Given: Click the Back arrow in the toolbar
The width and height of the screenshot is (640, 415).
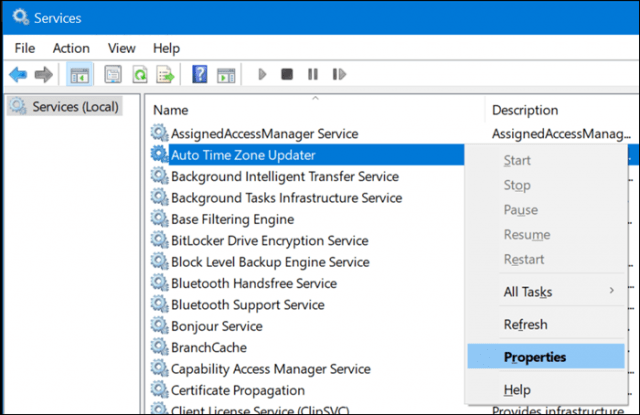Looking at the screenshot, I should coord(18,75).
